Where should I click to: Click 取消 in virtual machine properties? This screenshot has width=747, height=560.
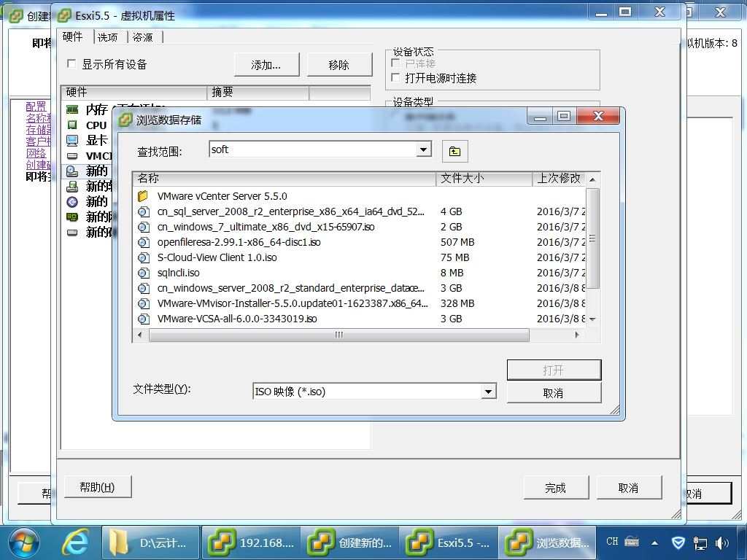[x=628, y=488]
